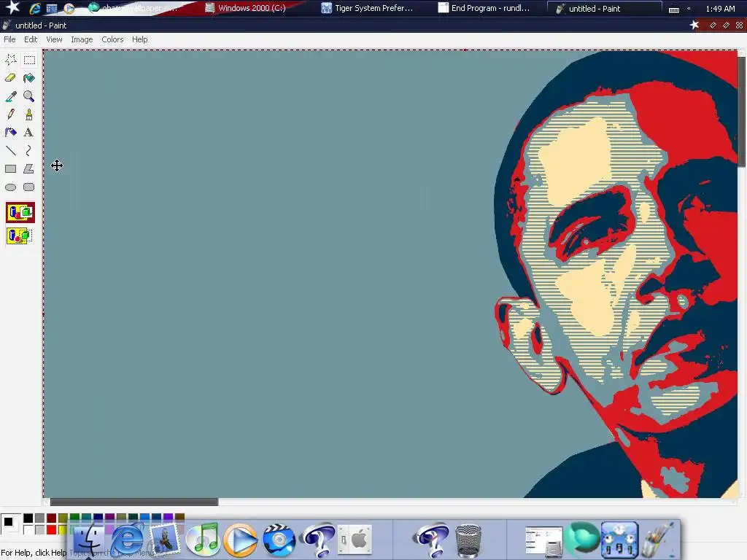Launch media player from quick launch
The image size is (747, 560).
coord(69,8)
